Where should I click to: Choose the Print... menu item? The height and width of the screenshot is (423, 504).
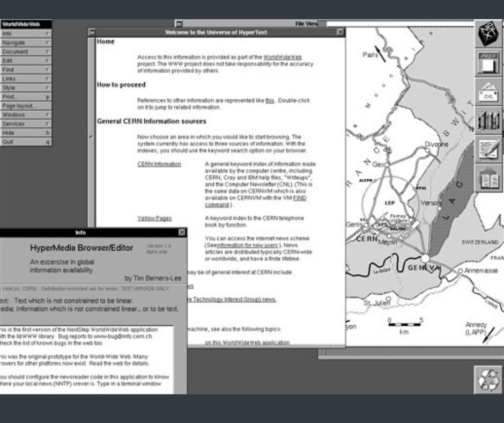[x=26, y=97]
